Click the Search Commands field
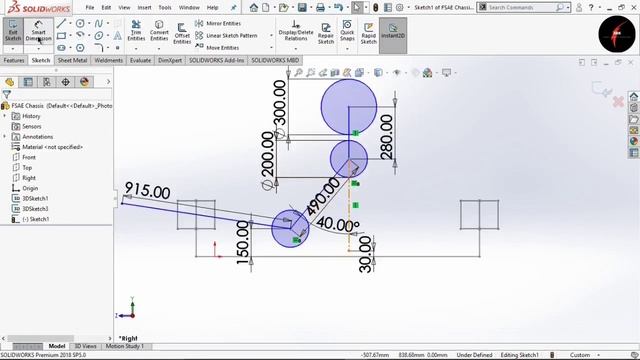The height and width of the screenshot is (360, 640). click(x=523, y=7)
